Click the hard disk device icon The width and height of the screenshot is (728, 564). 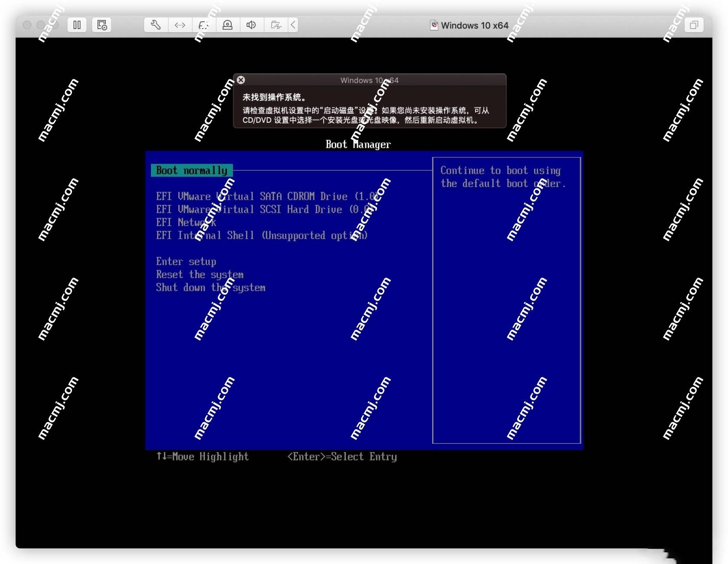203,25
